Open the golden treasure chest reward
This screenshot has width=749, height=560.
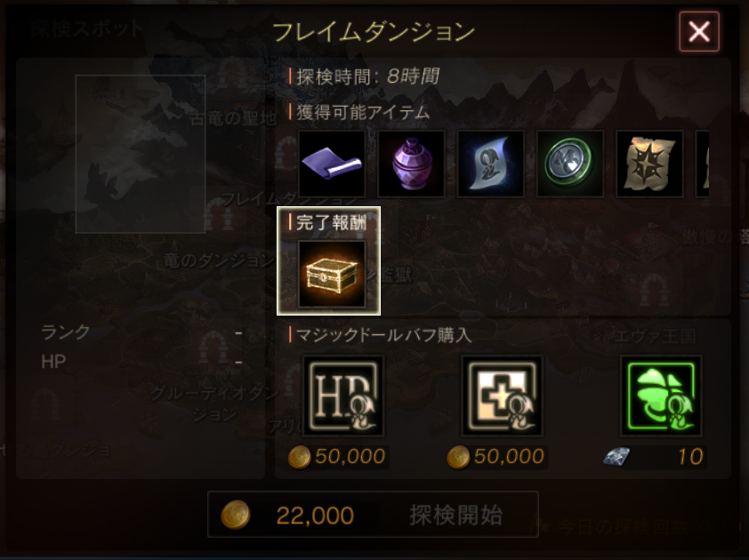pyautogui.click(x=332, y=274)
